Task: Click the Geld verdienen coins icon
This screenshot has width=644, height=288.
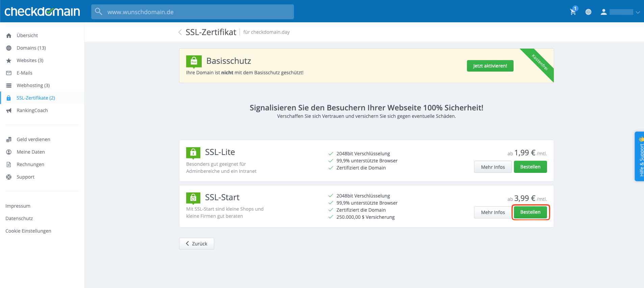Action: click(9, 139)
